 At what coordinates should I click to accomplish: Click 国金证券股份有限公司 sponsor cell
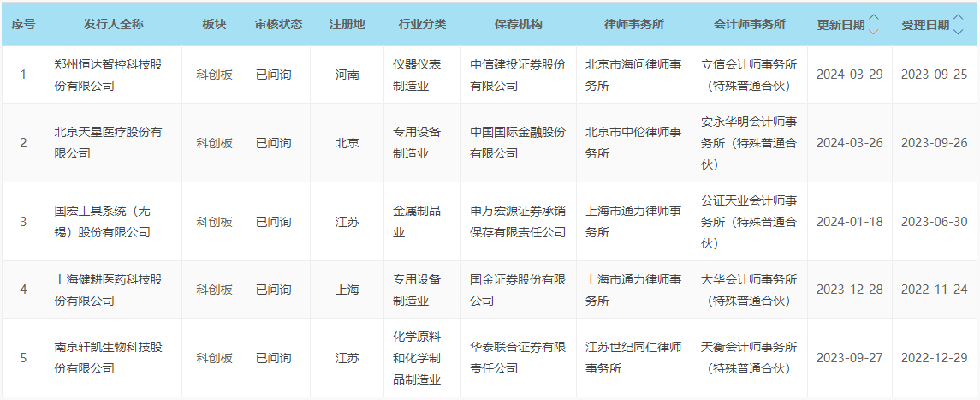518,290
